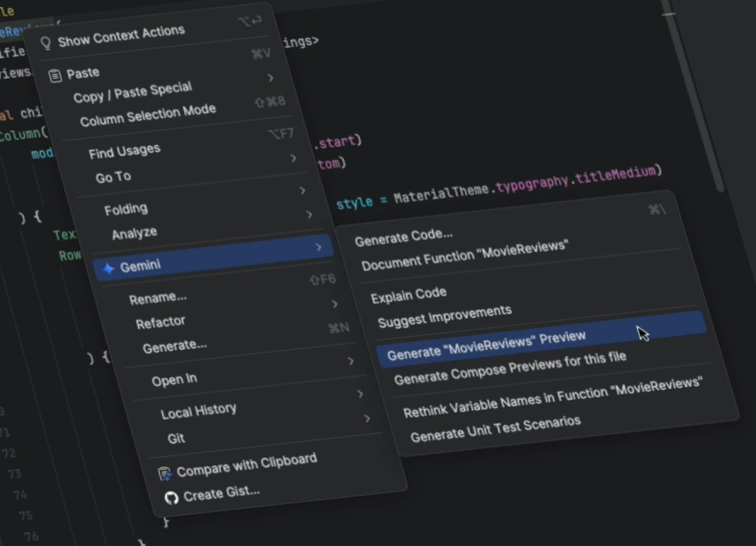
Task: Choose Rethink Variable Names in Function "MovieReviews"
Action: (x=553, y=397)
